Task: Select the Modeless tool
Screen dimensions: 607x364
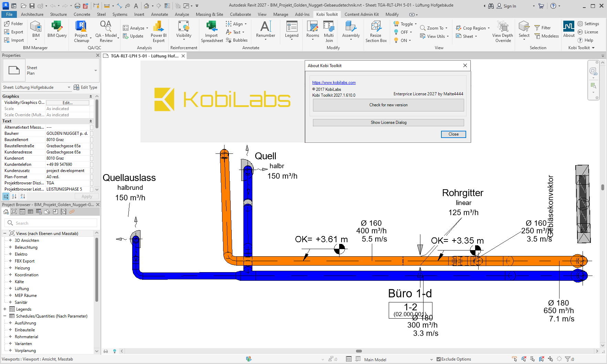Action: [x=547, y=36]
